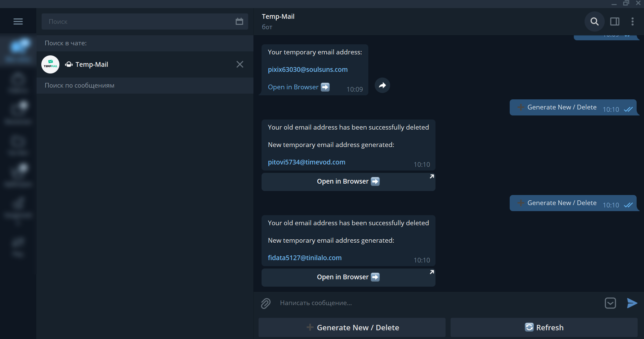This screenshot has width=644, height=339.
Task: Click the 'Your temporary email address:' text
Action: (315, 52)
